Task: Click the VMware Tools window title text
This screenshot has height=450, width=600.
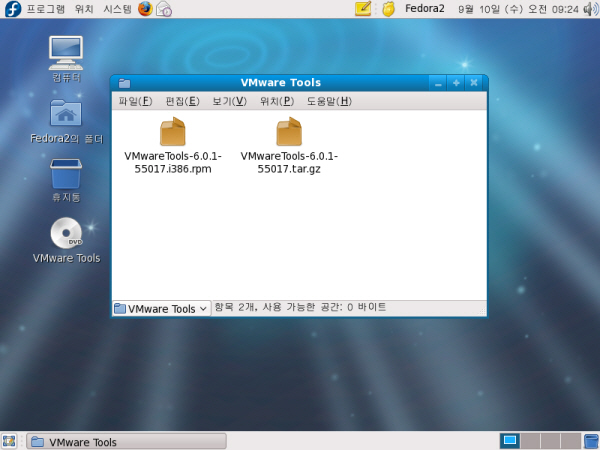Action: (280, 83)
